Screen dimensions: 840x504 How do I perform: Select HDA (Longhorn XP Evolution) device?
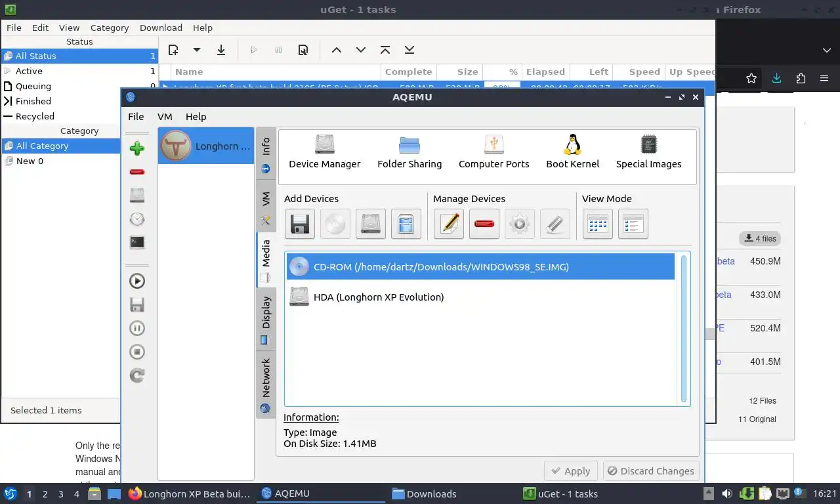[x=480, y=297]
